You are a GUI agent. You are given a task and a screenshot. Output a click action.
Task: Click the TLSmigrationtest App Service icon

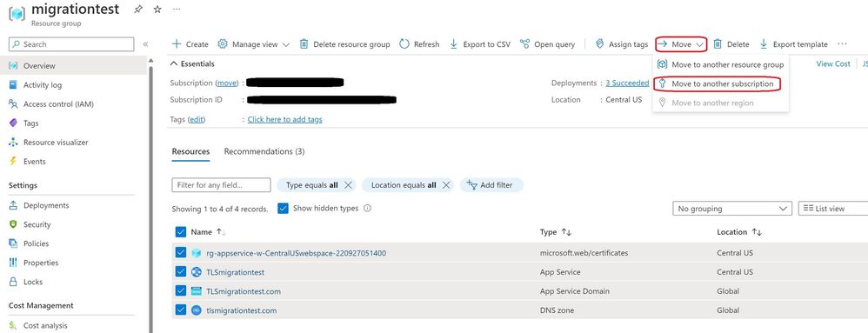[x=196, y=272]
